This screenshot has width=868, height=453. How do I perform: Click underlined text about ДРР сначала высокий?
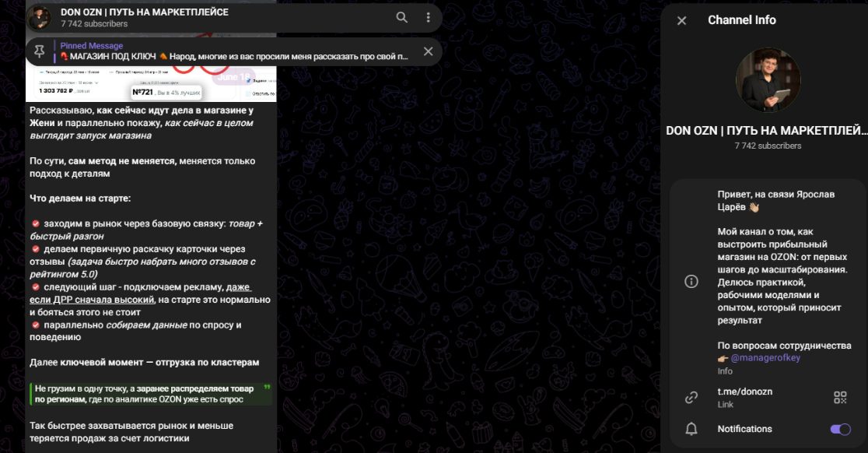(x=141, y=293)
